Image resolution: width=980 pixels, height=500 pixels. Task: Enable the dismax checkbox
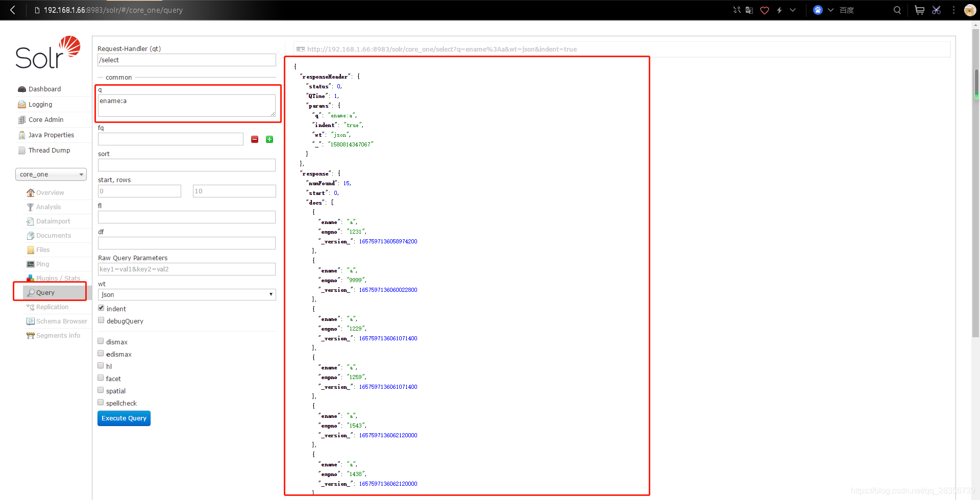(101, 341)
